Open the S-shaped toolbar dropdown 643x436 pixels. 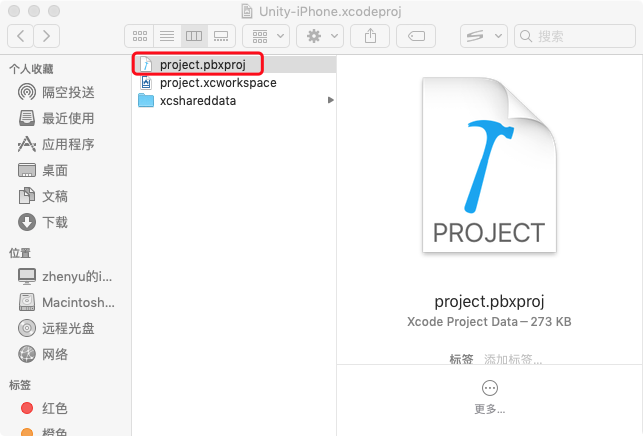point(484,36)
